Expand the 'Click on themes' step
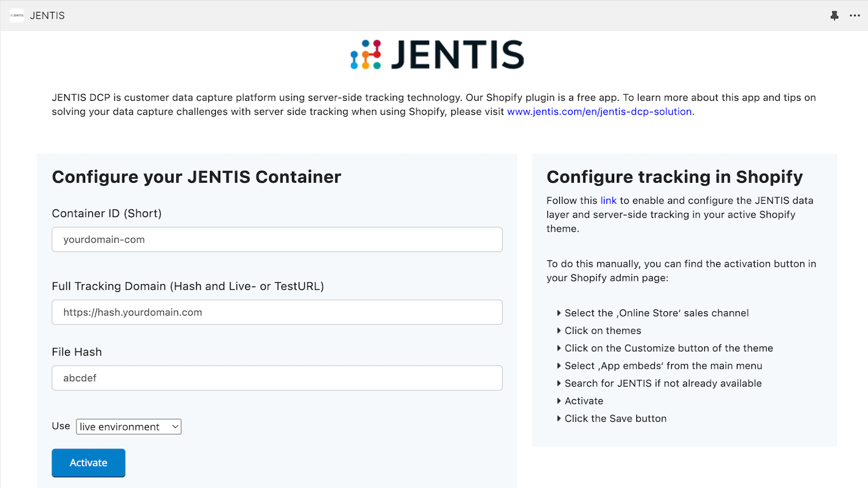 [x=599, y=331]
